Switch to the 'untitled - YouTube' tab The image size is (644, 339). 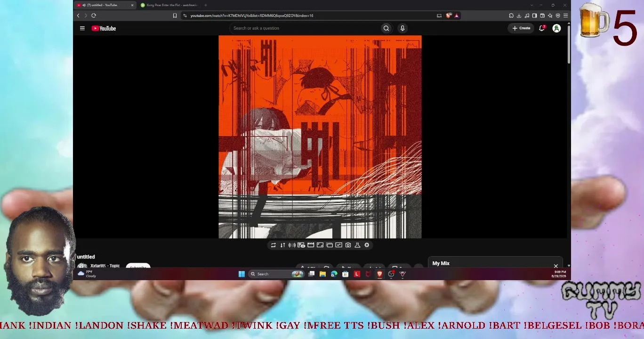pos(105,5)
